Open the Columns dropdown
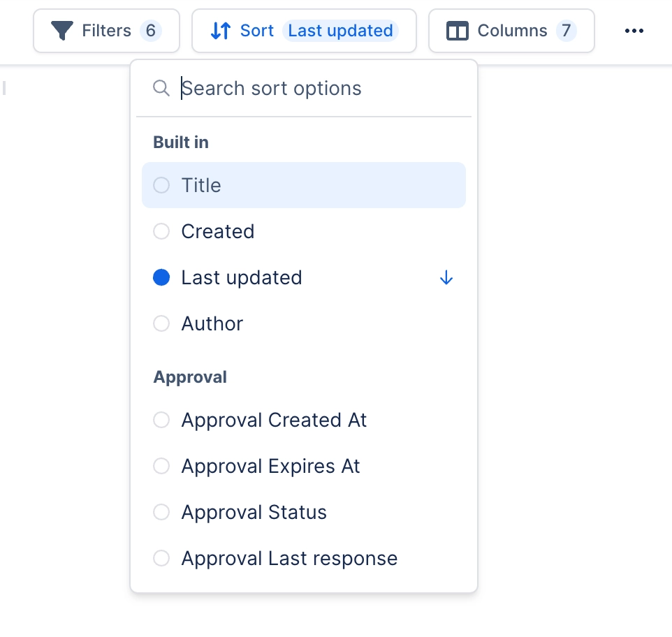This screenshot has height=637, width=672. pyautogui.click(x=511, y=31)
